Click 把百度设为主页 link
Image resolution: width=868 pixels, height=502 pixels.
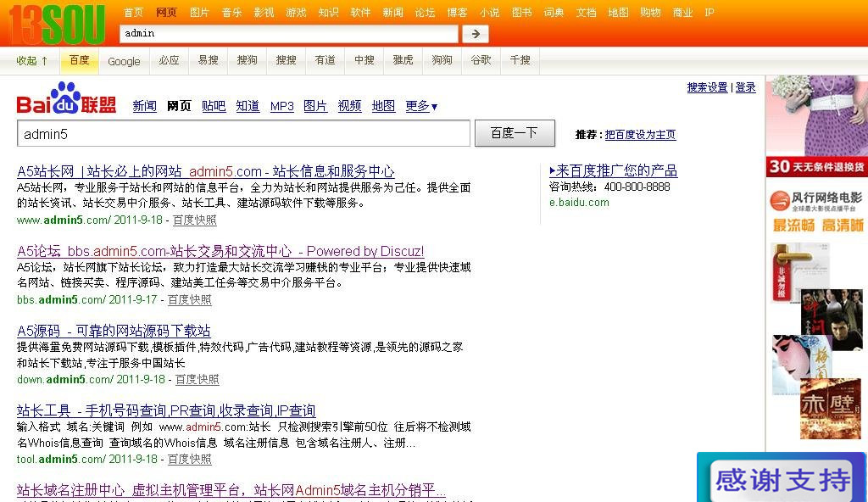click(x=641, y=135)
